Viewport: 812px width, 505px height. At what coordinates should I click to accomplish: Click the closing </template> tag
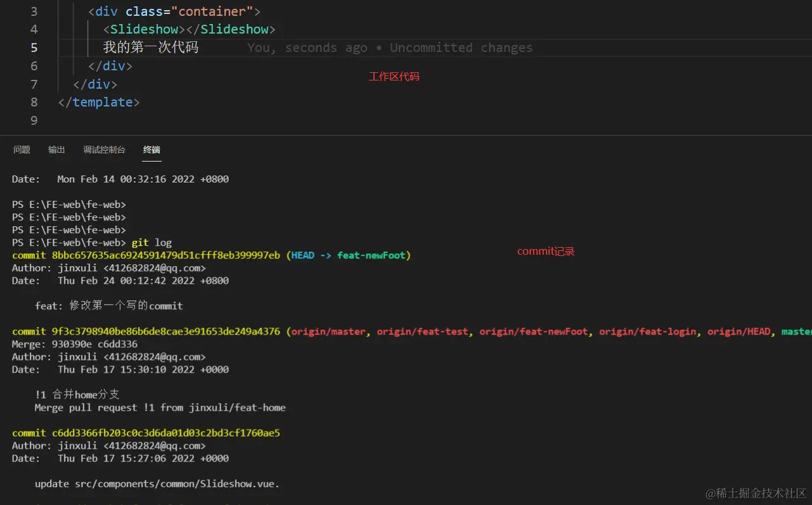(98, 102)
